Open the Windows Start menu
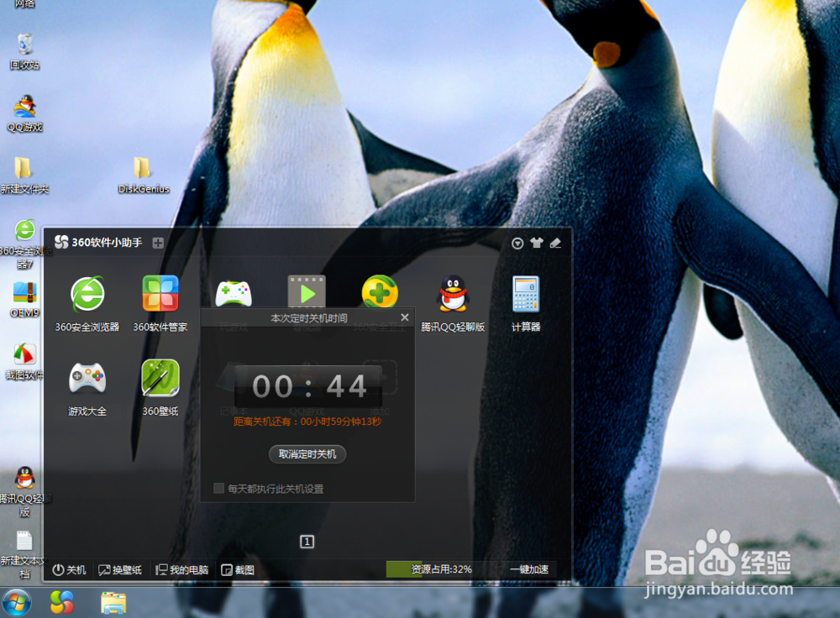840x618 pixels. click(17, 603)
